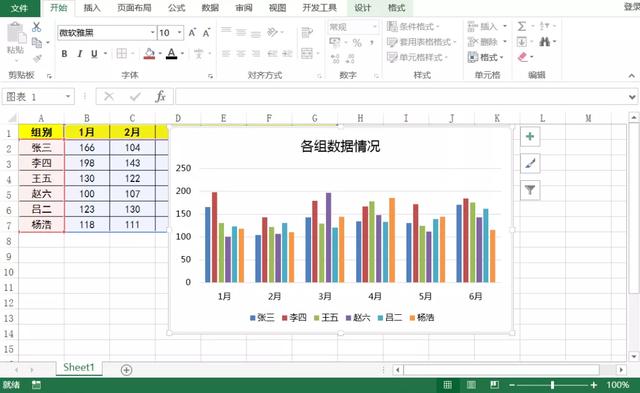
Task: Click the Copy icon
Action: pos(37,42)
